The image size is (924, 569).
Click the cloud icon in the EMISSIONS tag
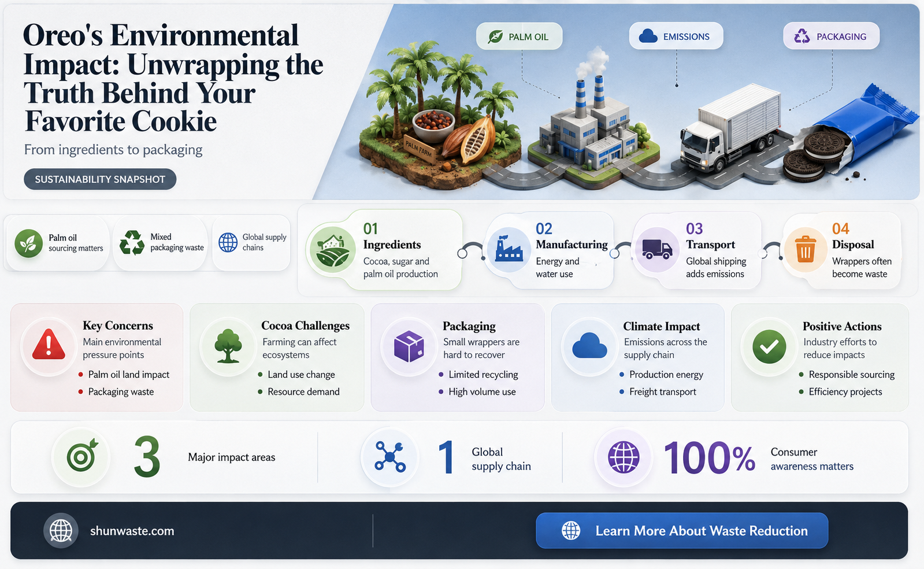648,36
